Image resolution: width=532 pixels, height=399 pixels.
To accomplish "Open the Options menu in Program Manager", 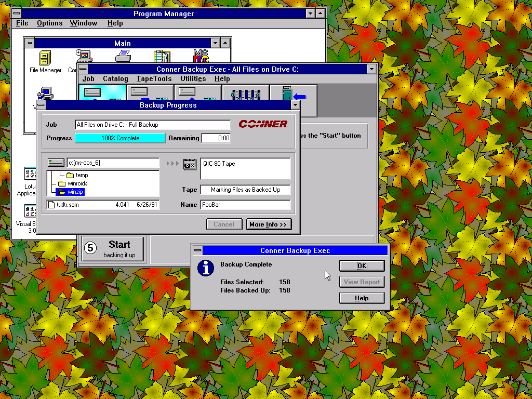I will pyautogui.click(x=49, y=23).
